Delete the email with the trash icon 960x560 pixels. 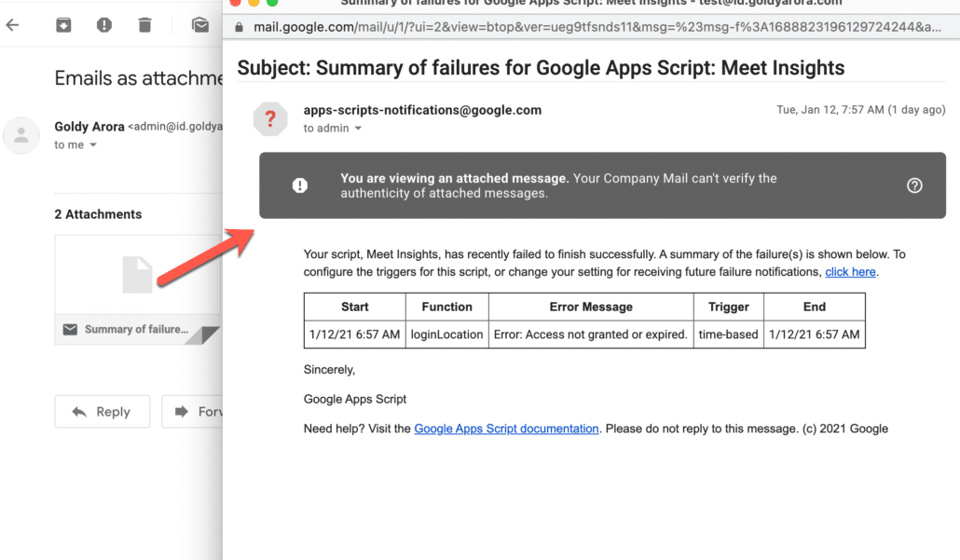click(144, 25)
